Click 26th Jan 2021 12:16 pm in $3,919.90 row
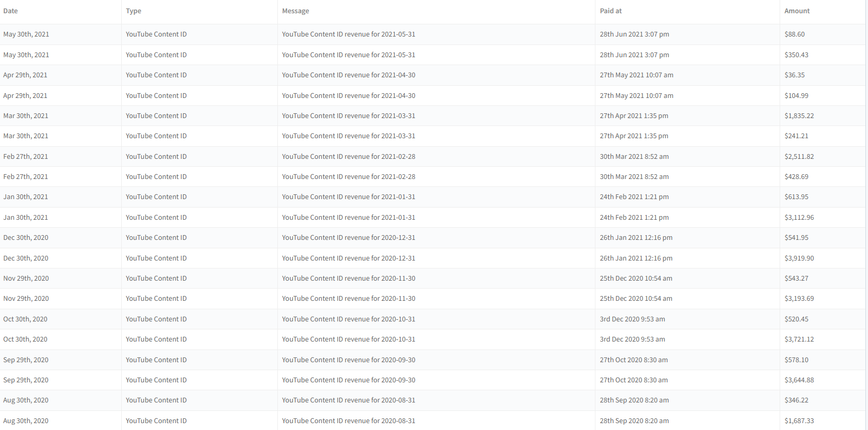The image size is (868, 430). click(x=636, y=258)
